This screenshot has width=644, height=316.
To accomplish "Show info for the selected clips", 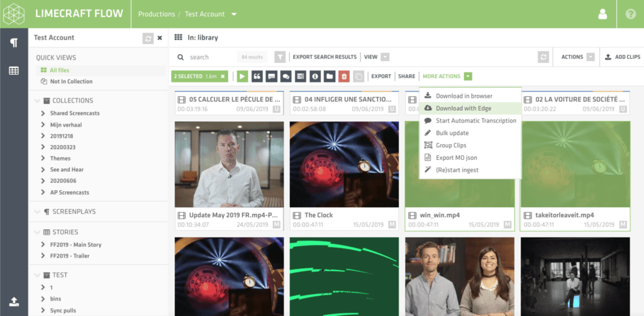I will (x=315, y=76).
